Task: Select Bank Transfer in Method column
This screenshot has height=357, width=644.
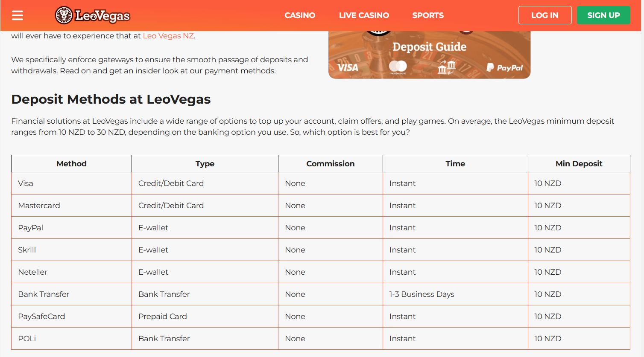Action: pos(71,294)
